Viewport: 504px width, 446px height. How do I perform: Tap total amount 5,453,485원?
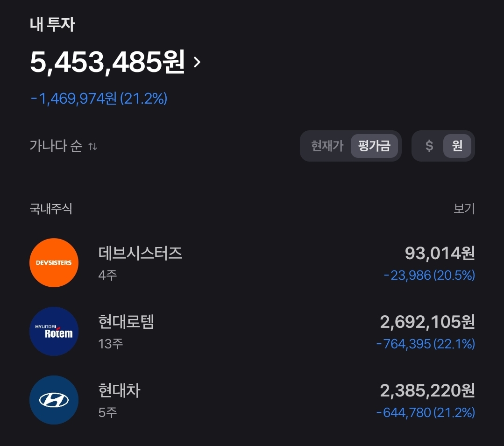click(107, 62)
